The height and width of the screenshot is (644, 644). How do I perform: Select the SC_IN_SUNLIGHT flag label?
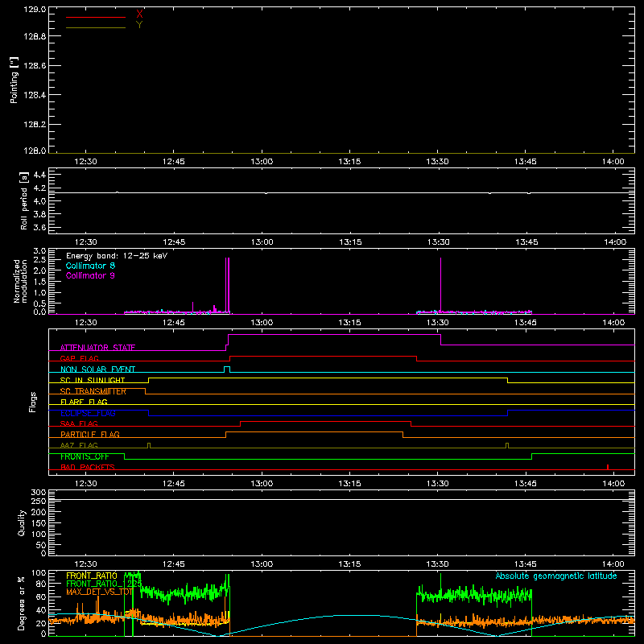[x=93, y=380]
